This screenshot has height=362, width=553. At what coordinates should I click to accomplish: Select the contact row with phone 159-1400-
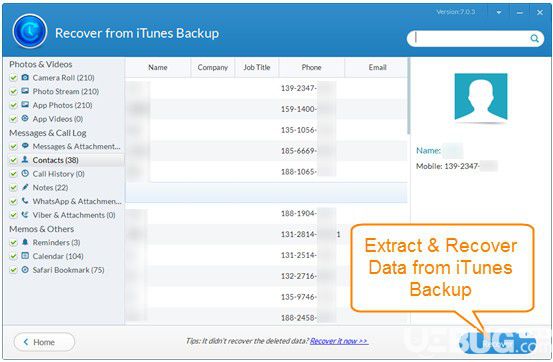(x=266, y=109)
